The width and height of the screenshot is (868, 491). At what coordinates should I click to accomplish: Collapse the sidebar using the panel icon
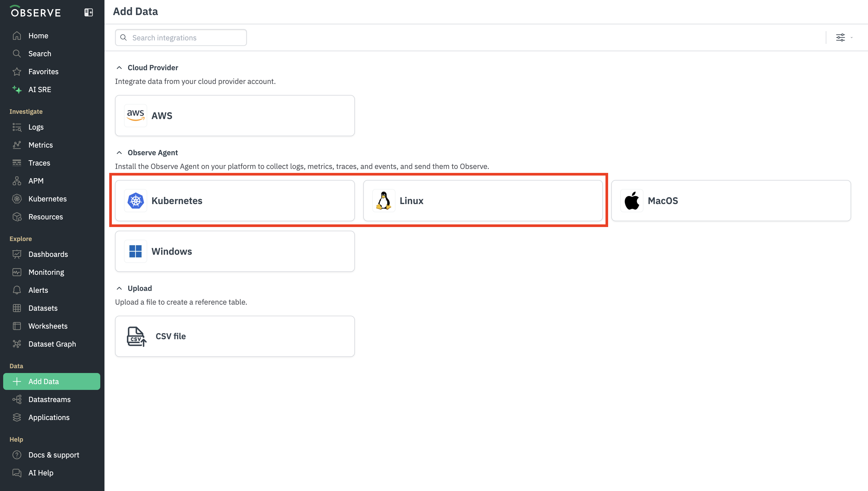[88, 12]
